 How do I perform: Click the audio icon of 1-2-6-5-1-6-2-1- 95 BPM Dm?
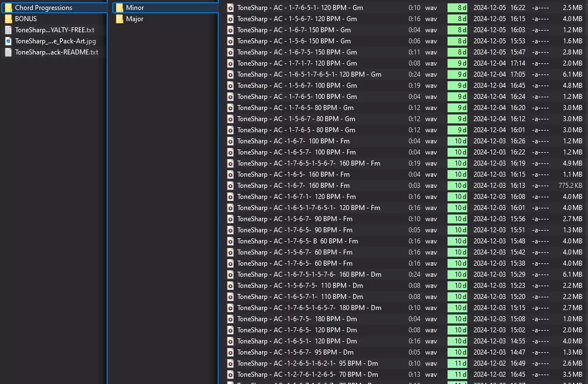click(x=230, y=363)
